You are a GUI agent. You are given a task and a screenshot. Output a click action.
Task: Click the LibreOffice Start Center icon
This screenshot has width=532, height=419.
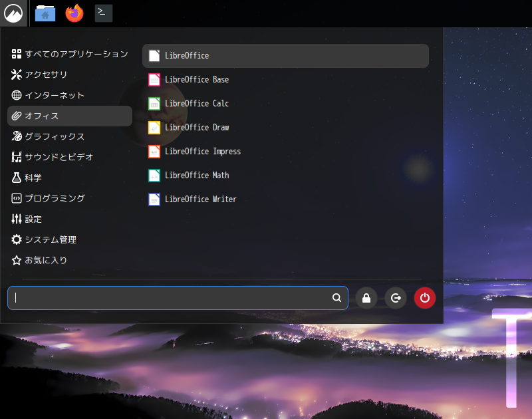coord(154,56)
